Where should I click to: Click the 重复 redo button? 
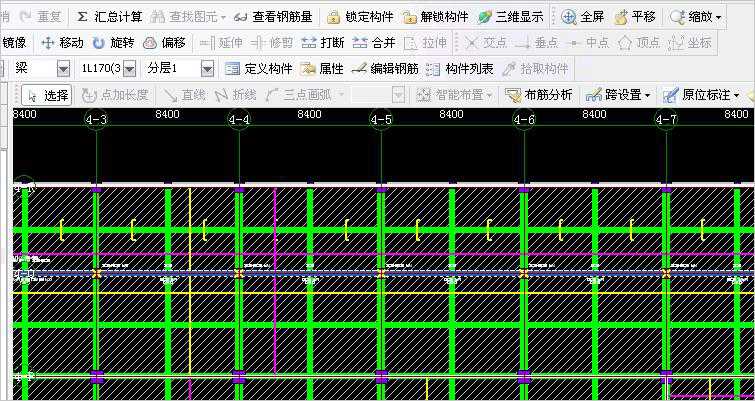(x=41, y=17)
